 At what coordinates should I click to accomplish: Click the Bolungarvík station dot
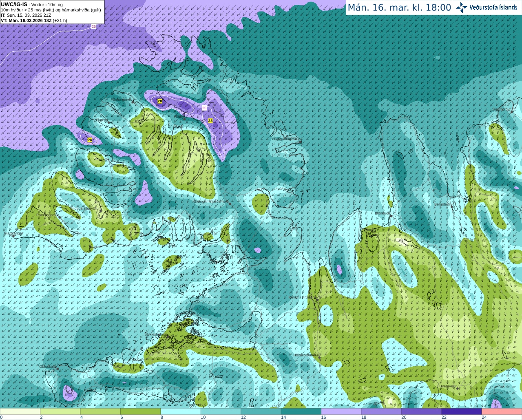point(133,102)
